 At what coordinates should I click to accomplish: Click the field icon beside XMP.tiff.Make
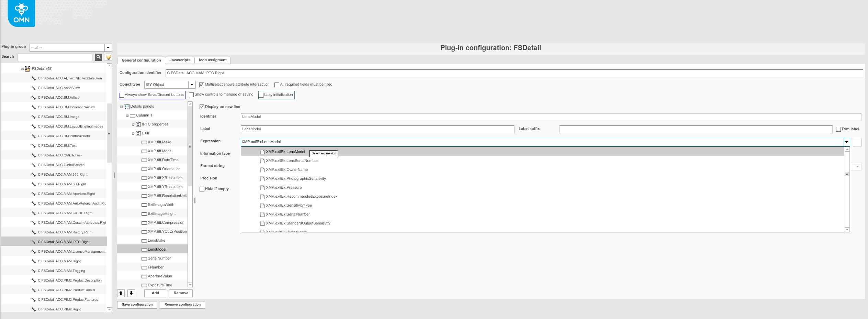click(x=144, y=142)
